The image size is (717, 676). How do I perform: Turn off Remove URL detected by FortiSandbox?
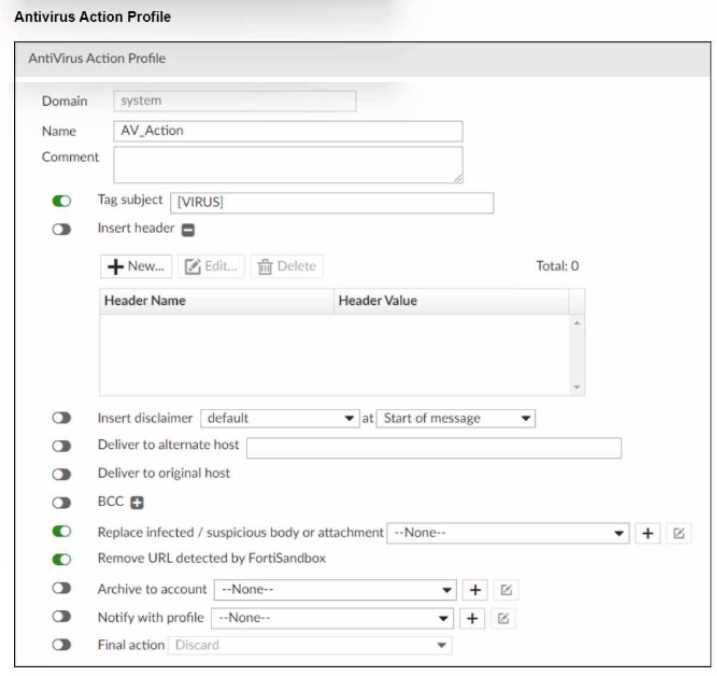62,559
